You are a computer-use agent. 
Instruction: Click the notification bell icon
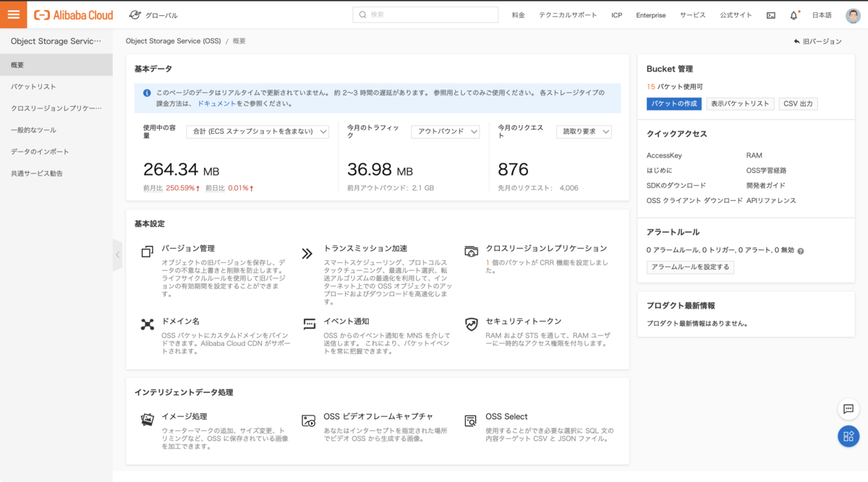(793, 15)
